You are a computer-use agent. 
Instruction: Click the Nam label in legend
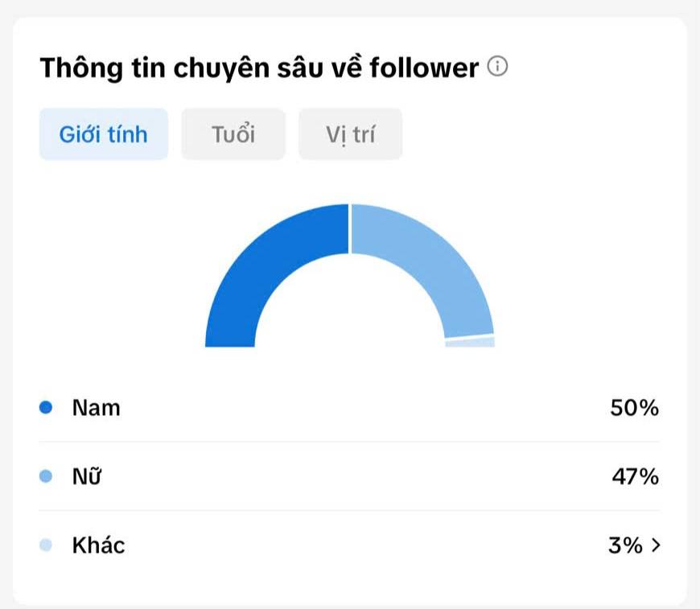click(x=97, y=408)
